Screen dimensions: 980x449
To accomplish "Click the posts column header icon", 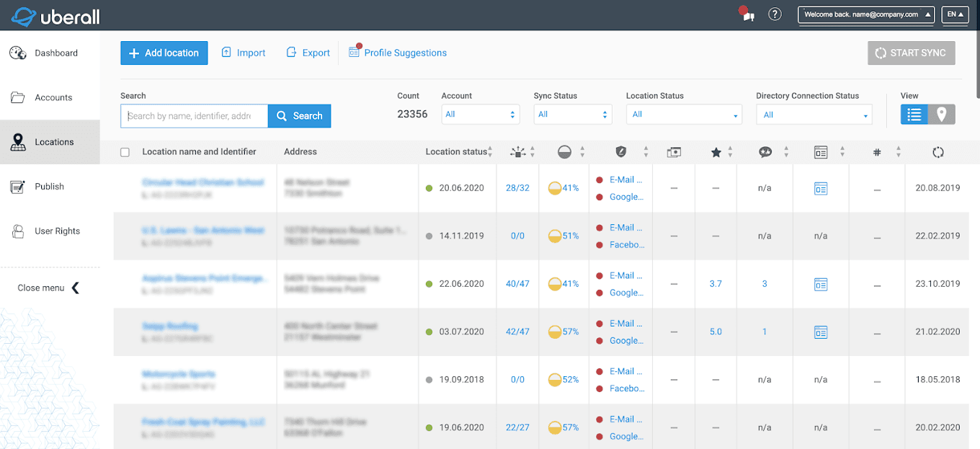I will point(821,152).
